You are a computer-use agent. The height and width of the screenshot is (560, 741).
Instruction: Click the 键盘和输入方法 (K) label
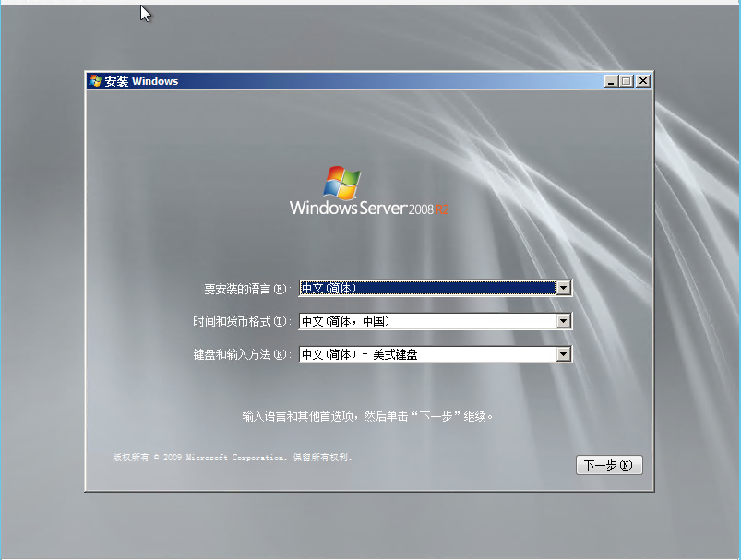coord(243,355)
